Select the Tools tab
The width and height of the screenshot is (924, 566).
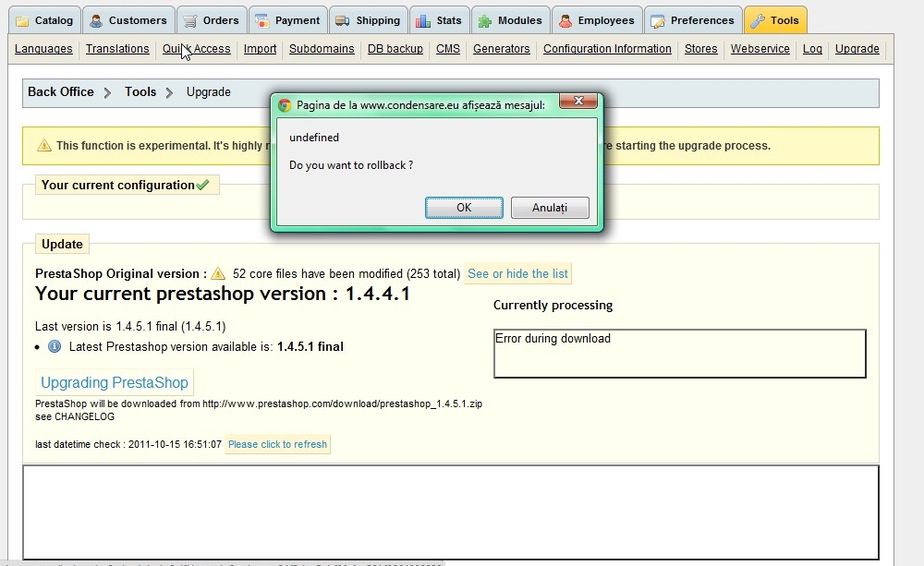click(775, 19)
